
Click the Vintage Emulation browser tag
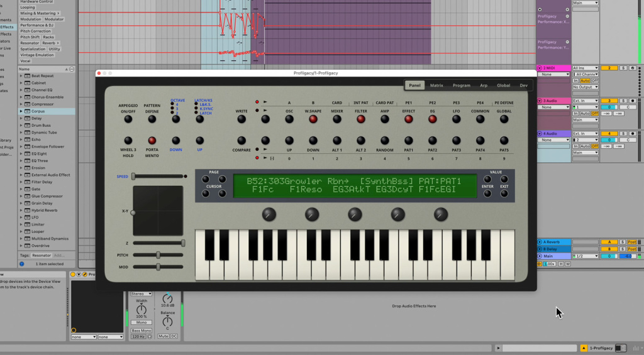37,55
